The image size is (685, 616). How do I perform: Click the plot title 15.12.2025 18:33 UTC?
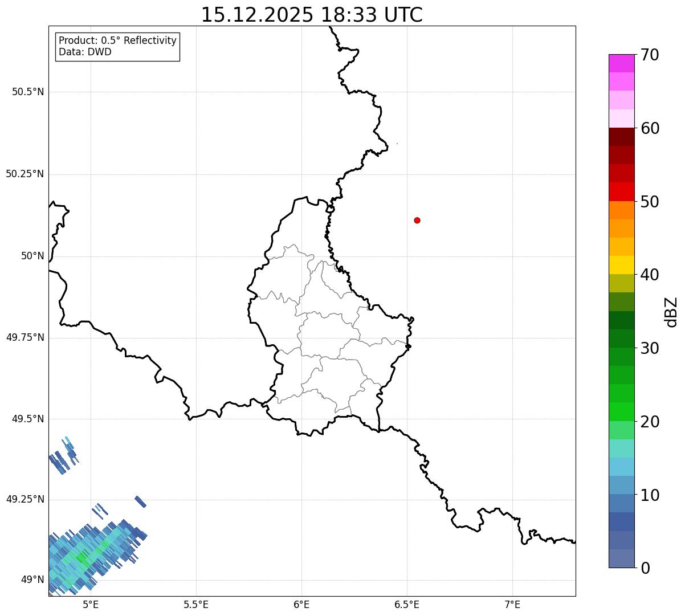point(312,14)
